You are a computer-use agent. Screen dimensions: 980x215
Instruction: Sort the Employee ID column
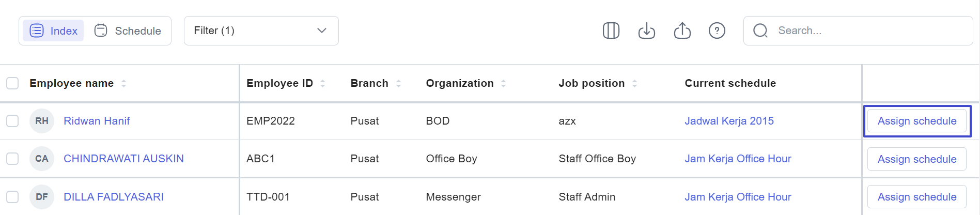[322, 83]
